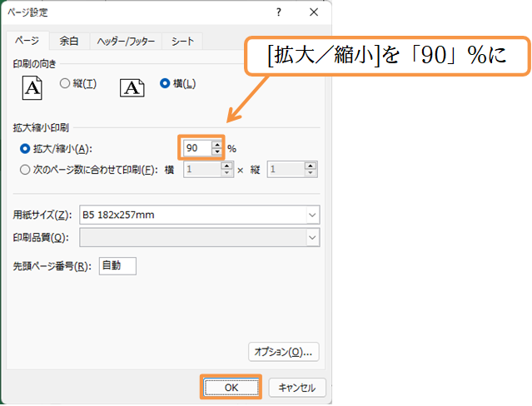
Task: Increase 横 page count spinner up
Action: 226,166
